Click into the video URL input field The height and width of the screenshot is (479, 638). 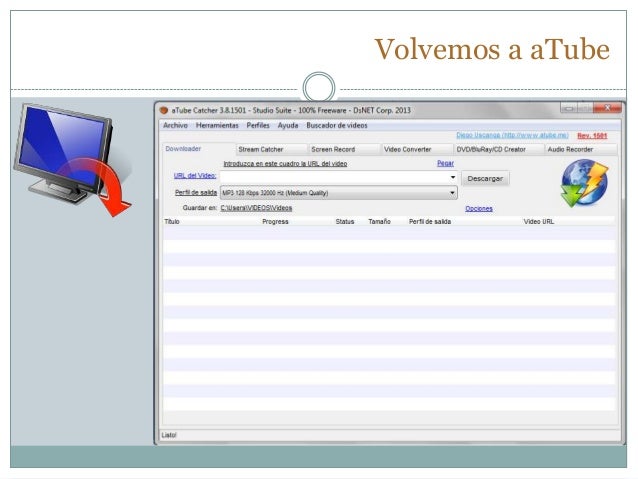(x=334, y=177)
